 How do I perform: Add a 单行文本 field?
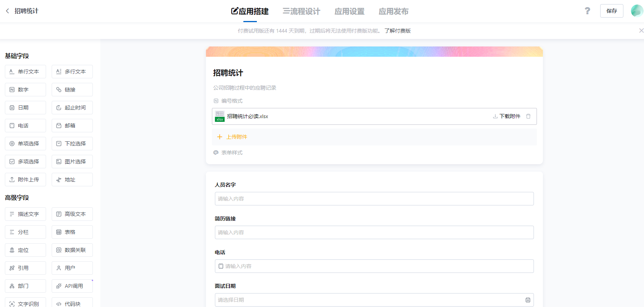(25, 72)
